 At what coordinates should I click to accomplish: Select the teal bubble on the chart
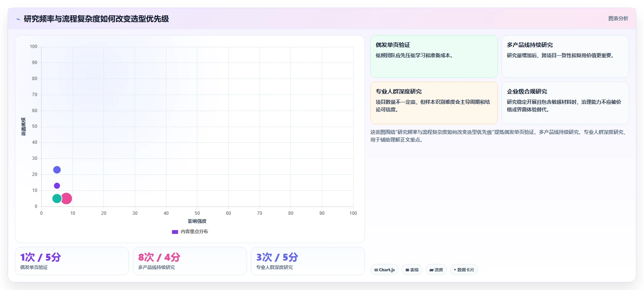(x=57, y=198)
